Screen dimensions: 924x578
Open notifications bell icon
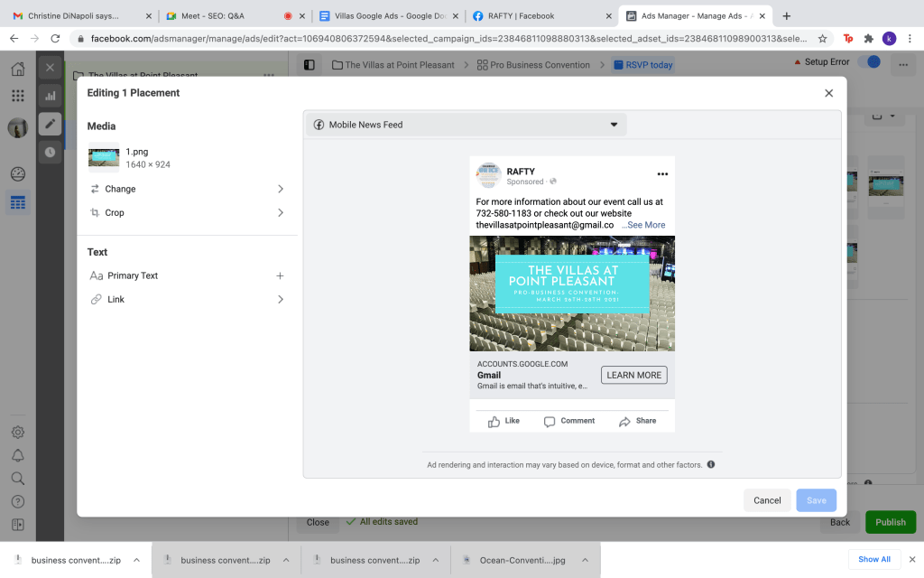click(x=17, y=455)
